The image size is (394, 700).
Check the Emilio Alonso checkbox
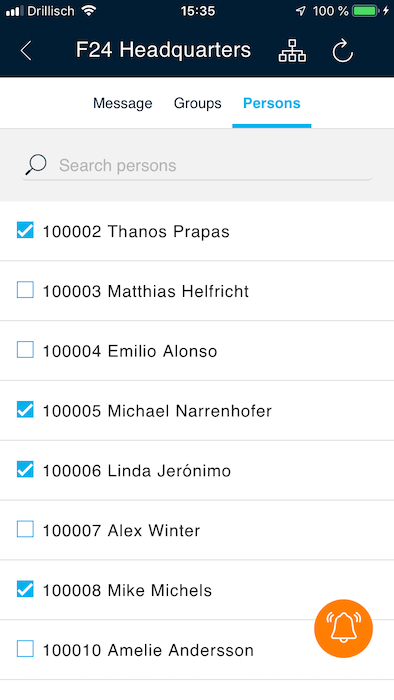tap(25, 350)
